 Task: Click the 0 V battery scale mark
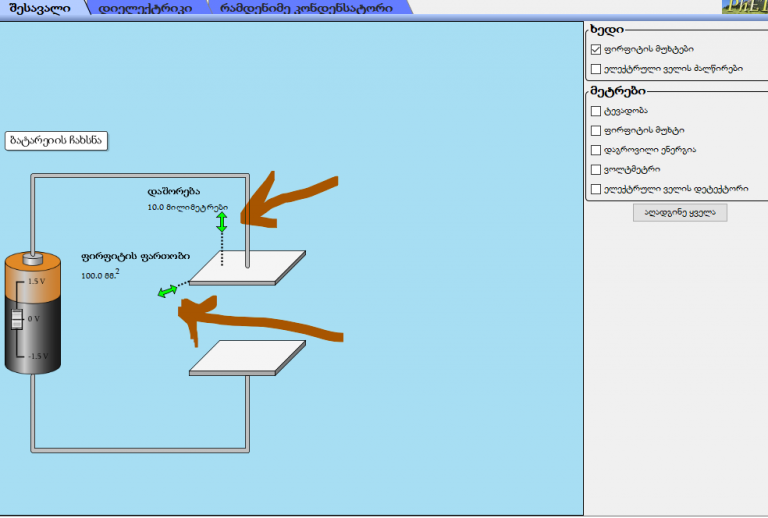click(x=34, y=319)
